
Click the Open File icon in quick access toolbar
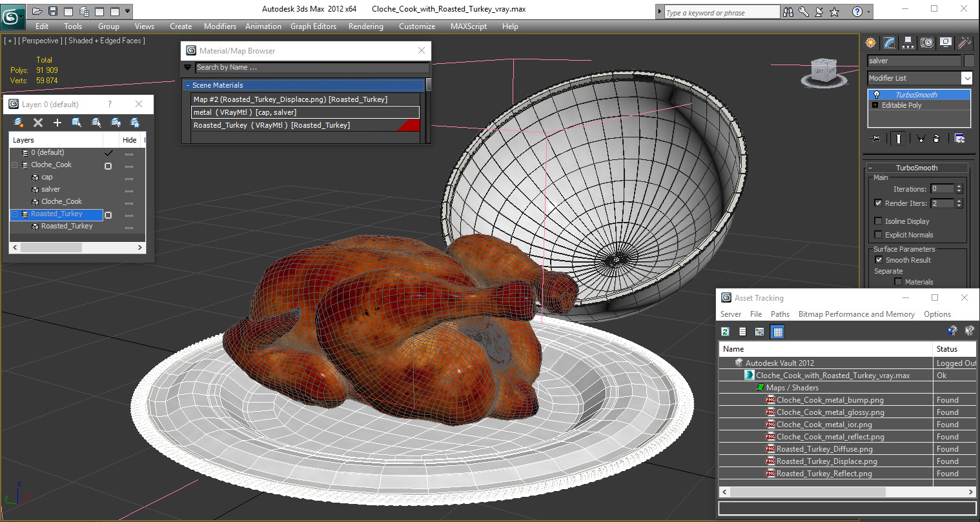tap(37, 11)
